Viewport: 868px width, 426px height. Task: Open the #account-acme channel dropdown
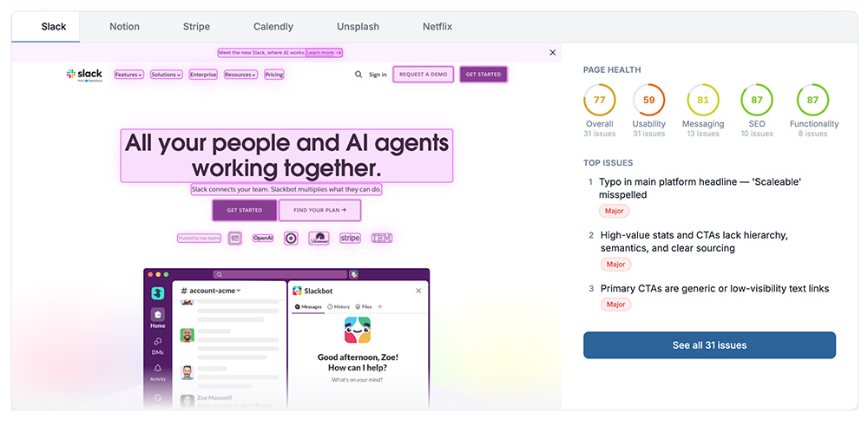tap(212, 291)
